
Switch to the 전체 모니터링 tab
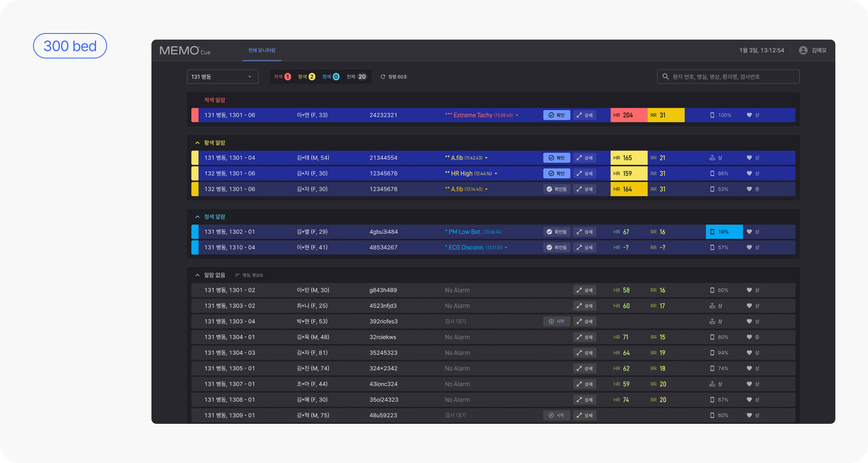262,51
